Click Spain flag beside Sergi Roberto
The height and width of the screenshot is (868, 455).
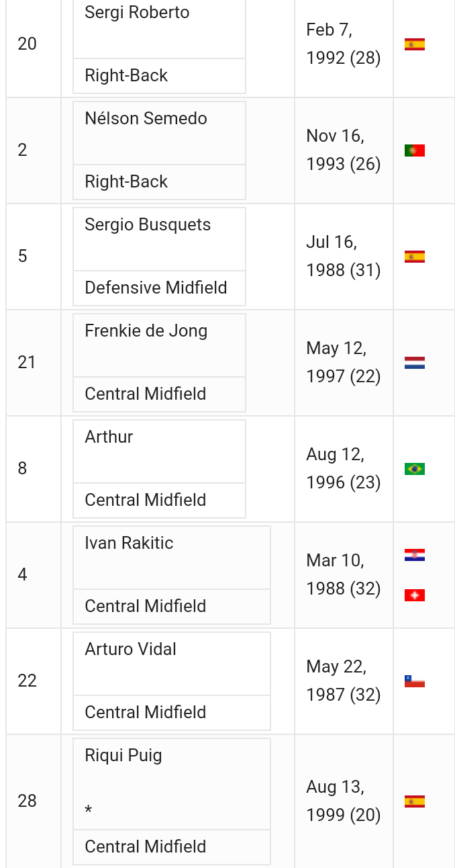coord(415,45)
